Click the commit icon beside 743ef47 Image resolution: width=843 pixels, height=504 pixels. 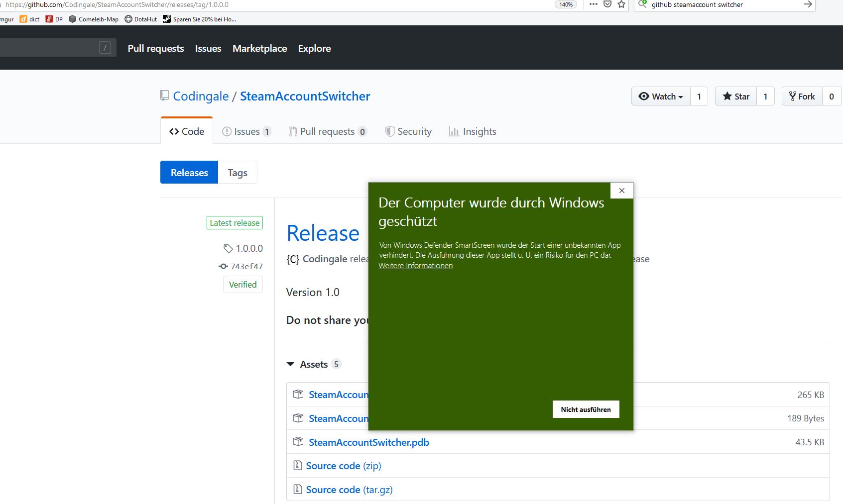(223, 266)
